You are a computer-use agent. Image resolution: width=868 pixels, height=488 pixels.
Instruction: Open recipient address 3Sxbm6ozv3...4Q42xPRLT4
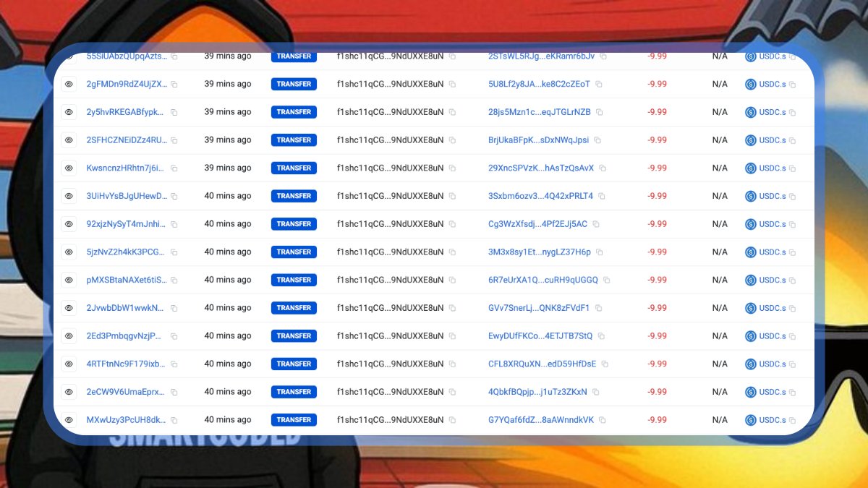coord(540,196)
